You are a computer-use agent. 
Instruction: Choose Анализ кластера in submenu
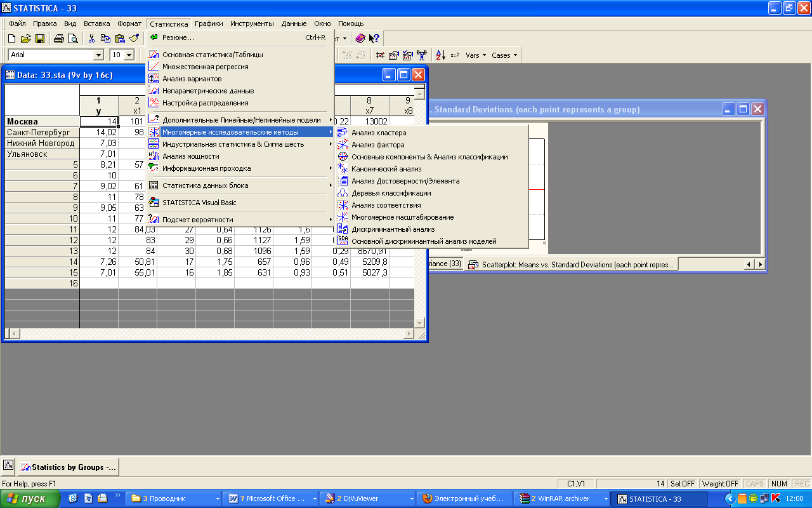coord(432,133)
